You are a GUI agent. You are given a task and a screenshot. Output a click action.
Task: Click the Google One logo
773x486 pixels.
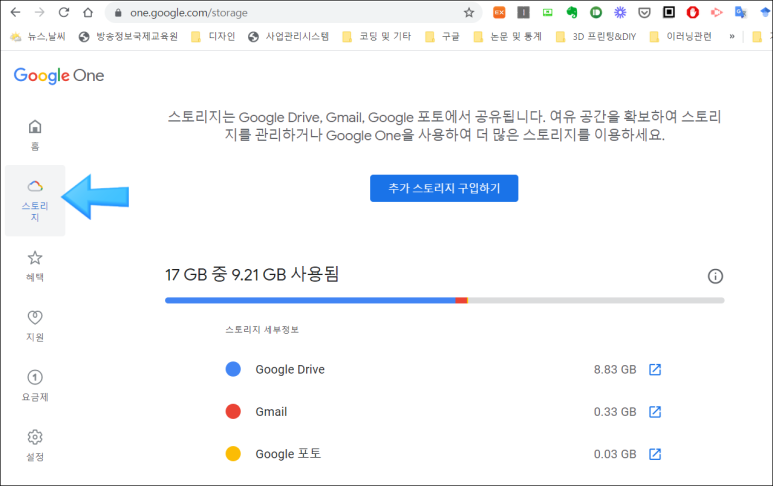tap(59, 75)
